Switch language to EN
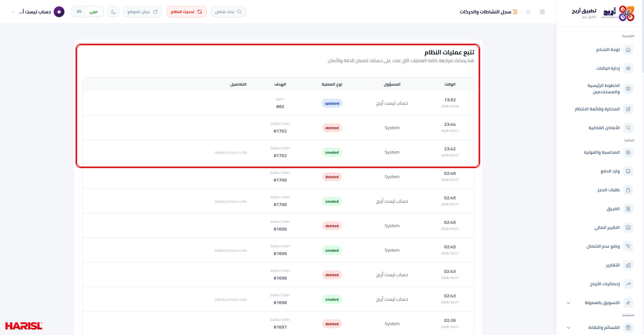The image size is (644, 335). pos(79,12)
